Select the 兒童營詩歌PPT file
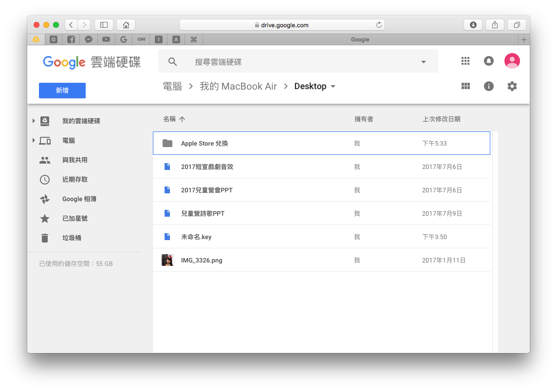 [321, 214]
